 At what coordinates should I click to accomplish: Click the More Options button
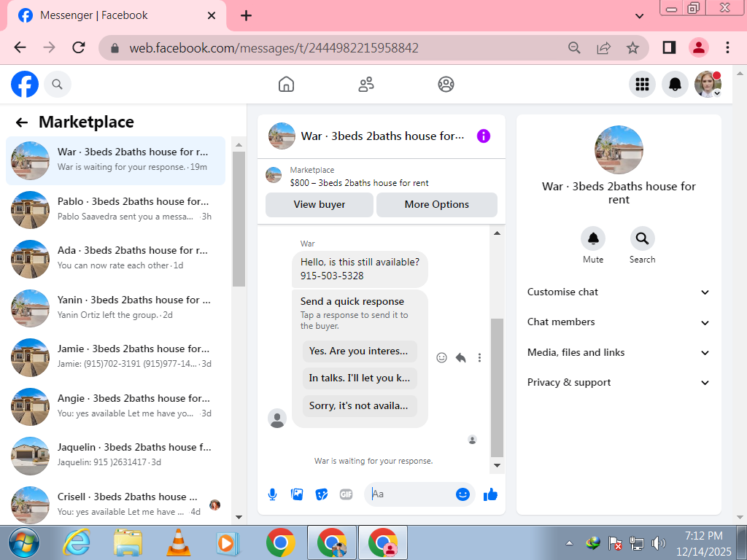click(436, 205)
